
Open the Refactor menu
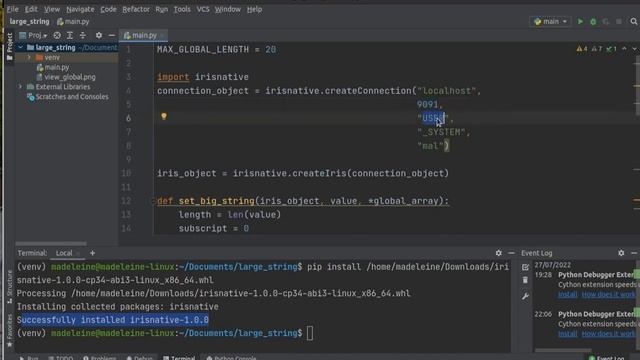point(136,9)
